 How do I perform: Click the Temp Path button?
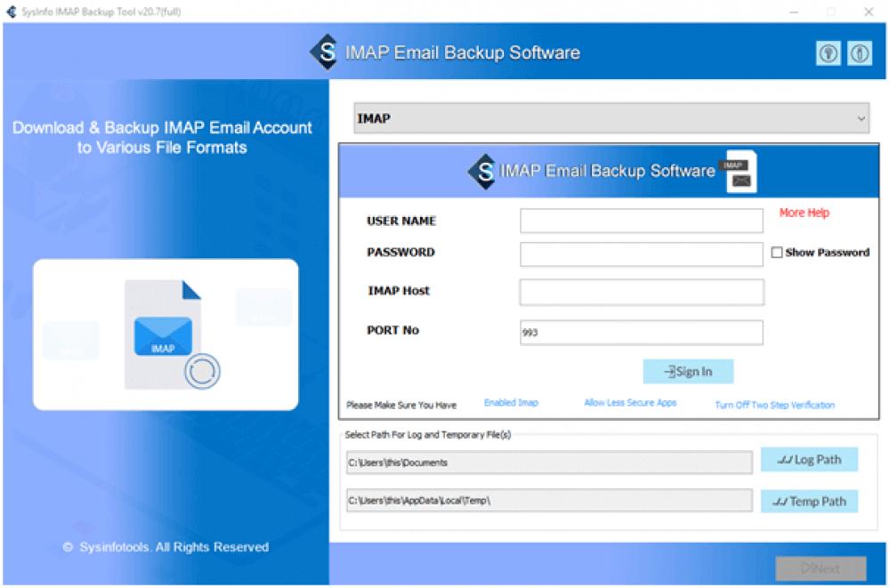(x=809, y=501)
